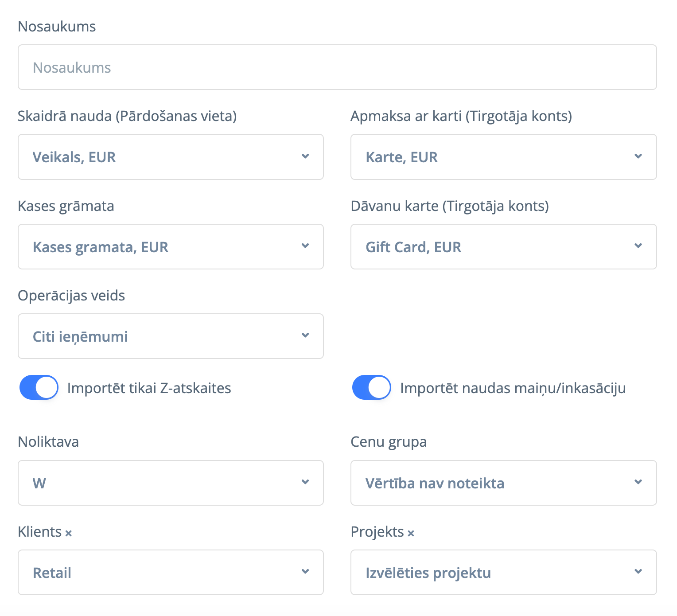Expand the Noliktava warehouse dropdown
677x616 pixels.
pos(171,483)
